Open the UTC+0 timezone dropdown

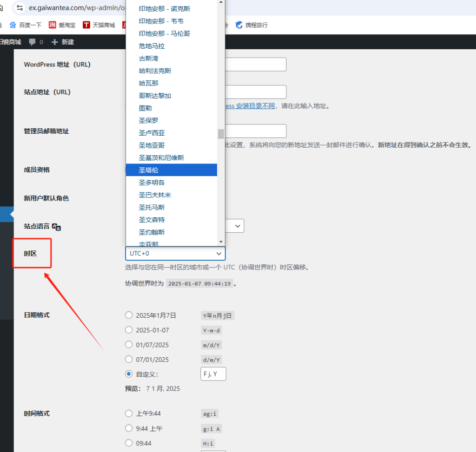coord(175,254)
